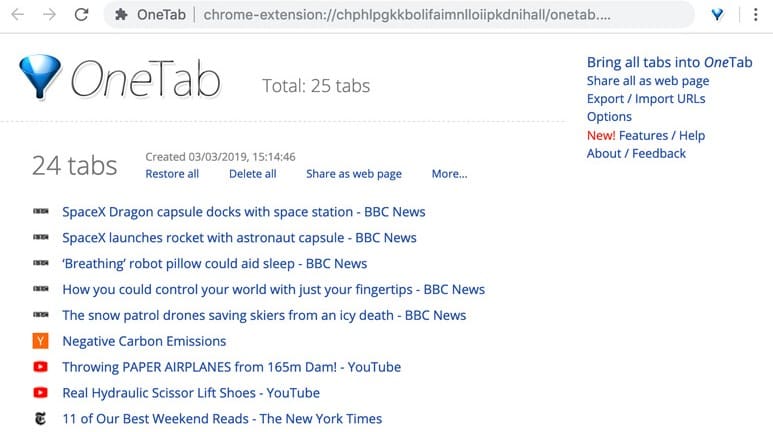Open Export / Import URLs
This screenshot has height=432, width=773.
coord(646,99)
